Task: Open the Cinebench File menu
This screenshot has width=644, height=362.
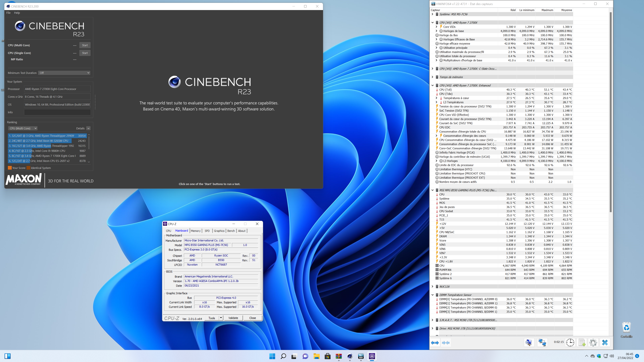Action: click(x=8, y=13)
